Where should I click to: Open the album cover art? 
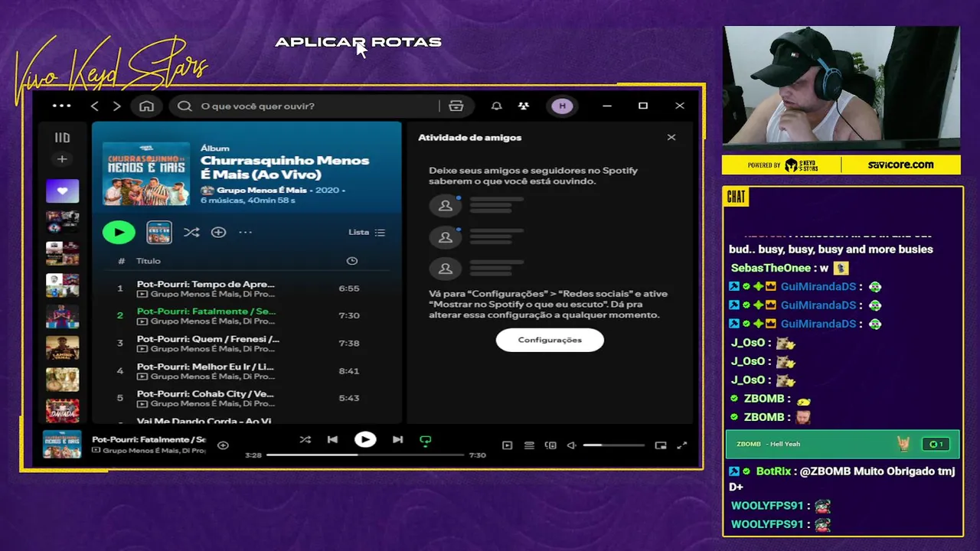[146, 174]
